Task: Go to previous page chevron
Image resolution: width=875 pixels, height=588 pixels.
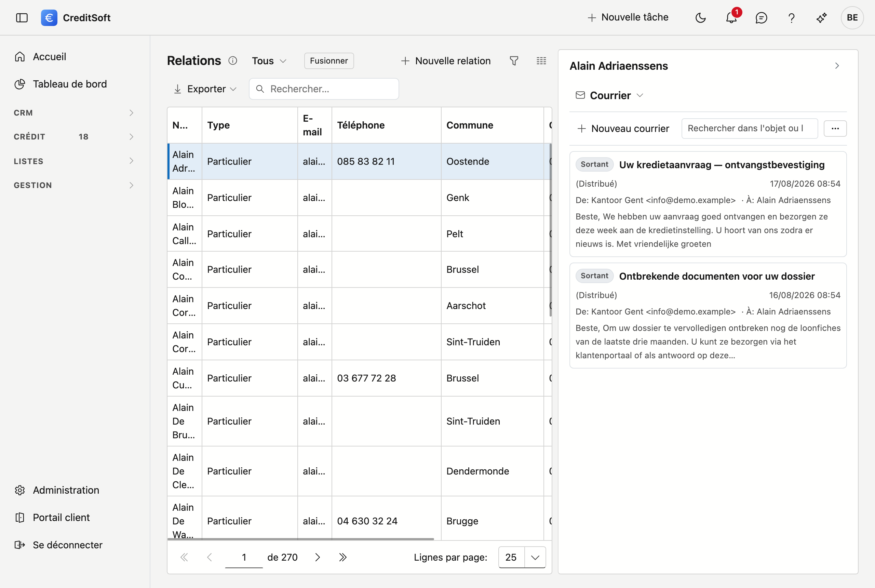Action: (210, 557)
